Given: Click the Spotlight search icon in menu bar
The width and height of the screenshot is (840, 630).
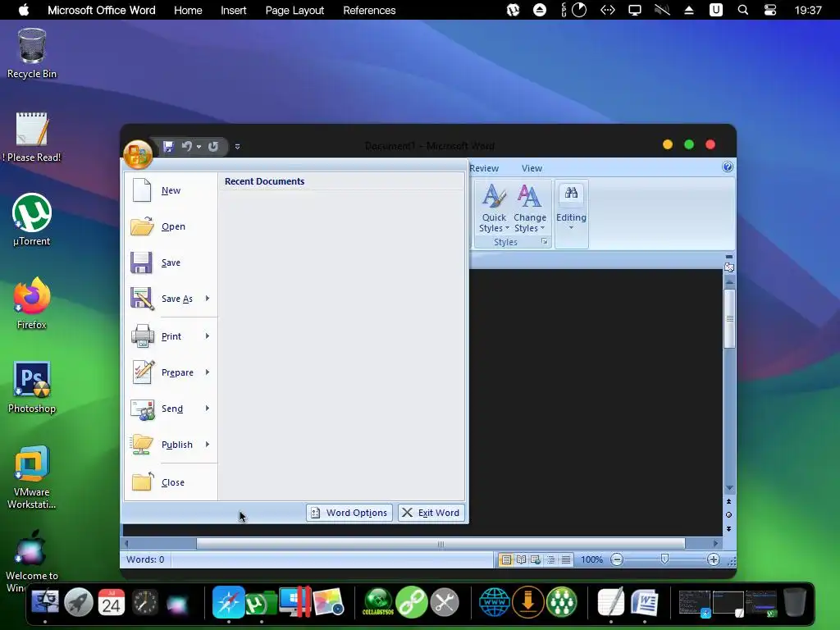Looking at the screenshot, I should click(x=743, y=10).
